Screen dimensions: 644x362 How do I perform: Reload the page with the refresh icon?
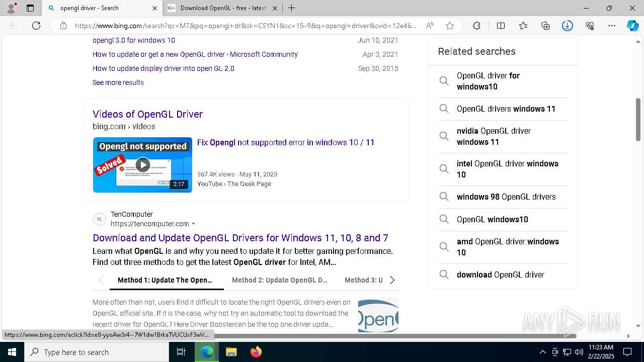pyautogui.click(x=36, y=26)
